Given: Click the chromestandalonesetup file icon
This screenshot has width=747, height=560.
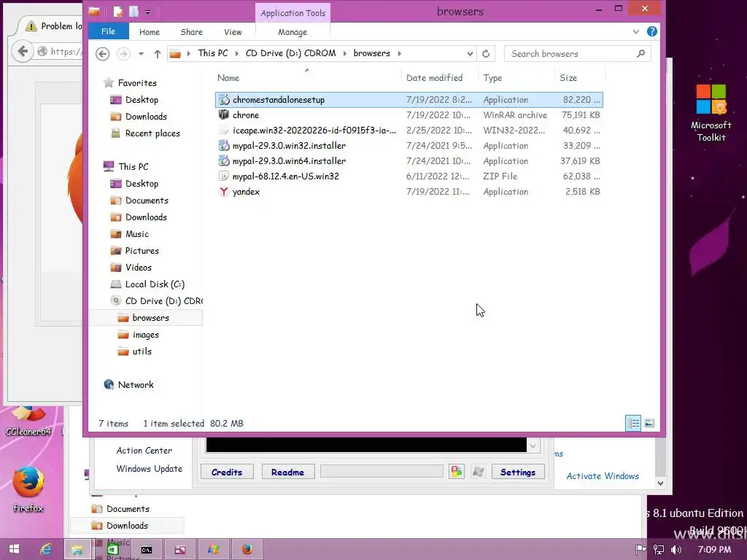Looking at the screenshot, I should pos(224,99).
